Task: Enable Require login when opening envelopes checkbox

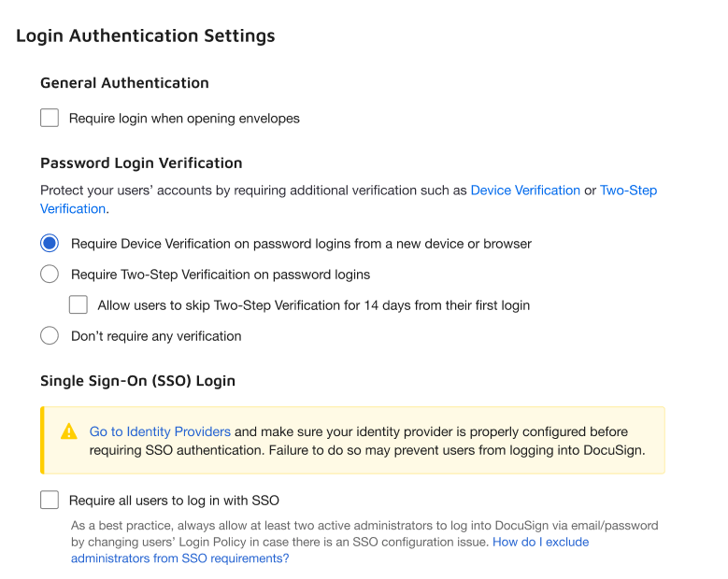Action: (x=50, y=119)
